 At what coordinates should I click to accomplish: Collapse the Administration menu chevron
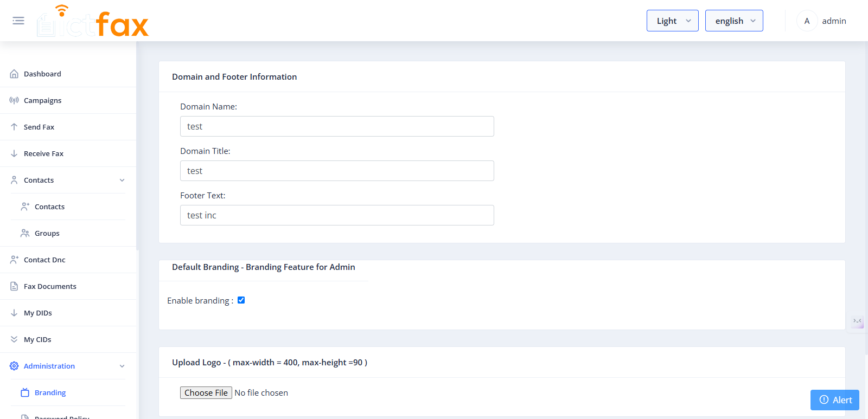122,366
